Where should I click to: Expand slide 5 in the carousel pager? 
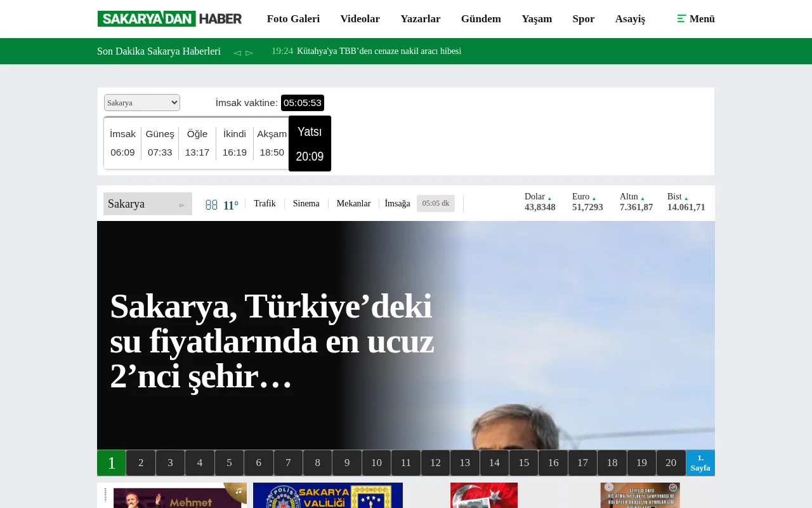pos(229,462)
